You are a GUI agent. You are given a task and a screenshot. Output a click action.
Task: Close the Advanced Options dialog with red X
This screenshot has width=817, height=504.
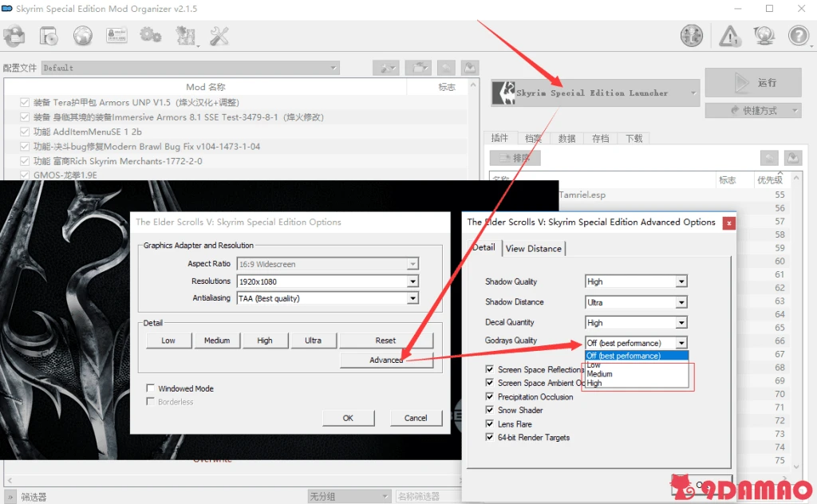[x=729, y=222]
